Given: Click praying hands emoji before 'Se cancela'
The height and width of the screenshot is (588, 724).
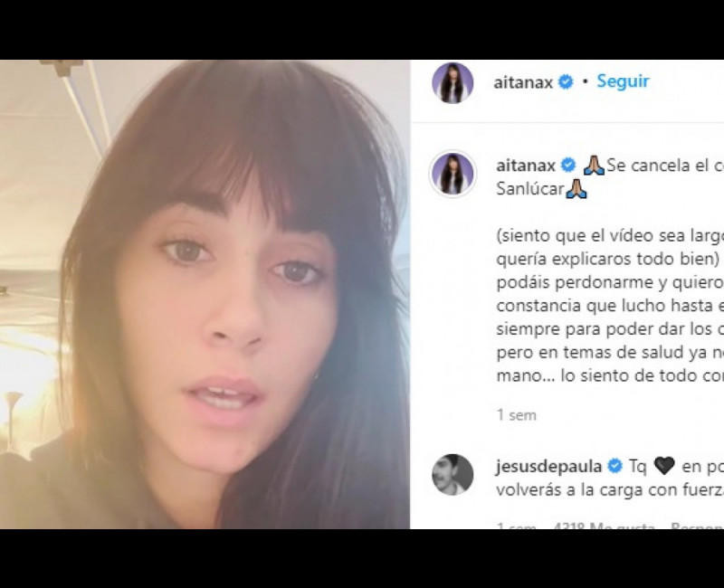Looking at the screenshot, I should coord(595,166).
